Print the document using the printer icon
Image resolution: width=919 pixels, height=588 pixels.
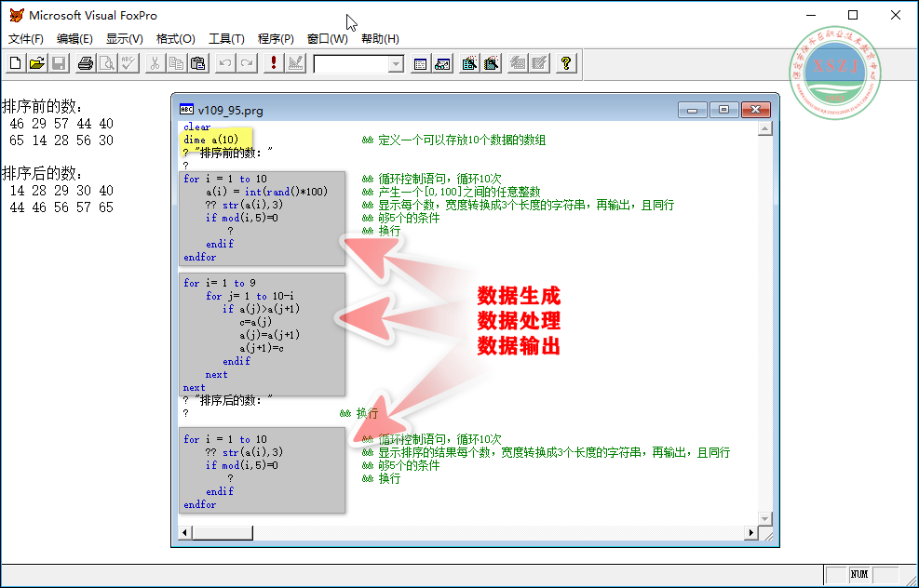[x=86, y=62]
